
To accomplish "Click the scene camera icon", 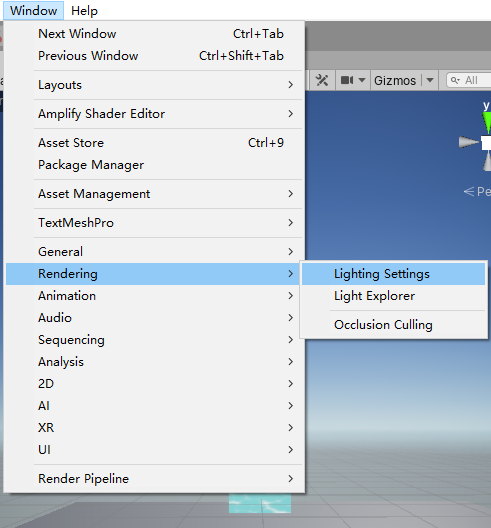I will pyautogui.click(x=347, y=80).
